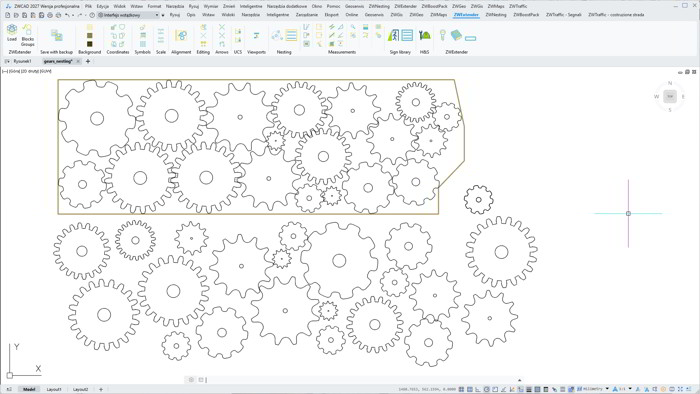Image resolution: width=700 pixels, height=394 pixels.
Task: Select the olive background color swatch
Action: [x=90, y=35]
